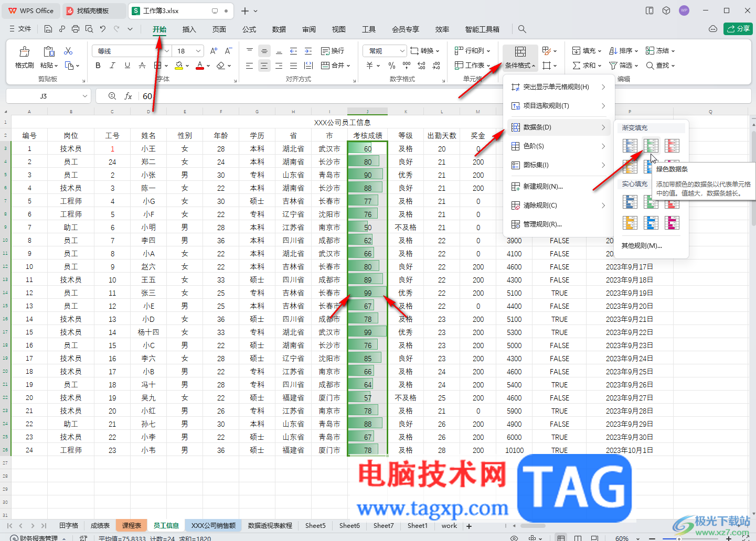
Task: Open the search magnifier beside 智能工具箱
Action: 521,29
